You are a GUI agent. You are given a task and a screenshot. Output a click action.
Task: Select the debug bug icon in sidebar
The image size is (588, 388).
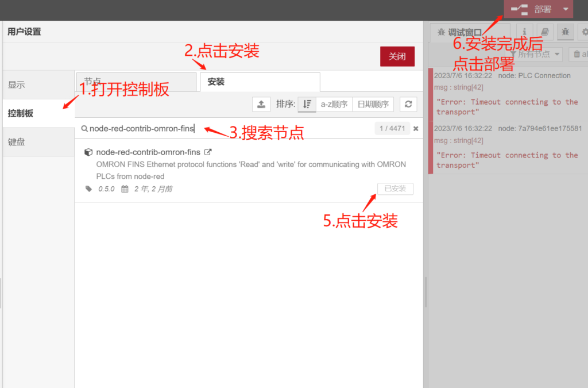click(x=565, y=33)
